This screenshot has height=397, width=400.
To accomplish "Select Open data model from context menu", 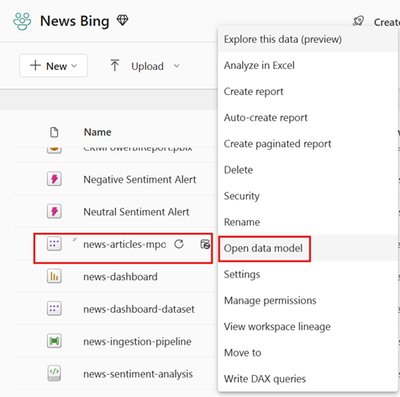I will tap(263, 248).
